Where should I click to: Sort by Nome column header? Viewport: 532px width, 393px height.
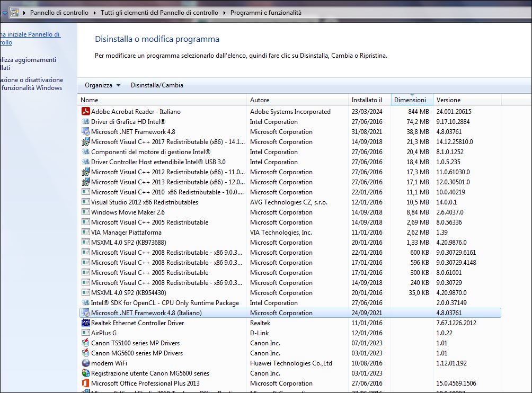(162, 100)
